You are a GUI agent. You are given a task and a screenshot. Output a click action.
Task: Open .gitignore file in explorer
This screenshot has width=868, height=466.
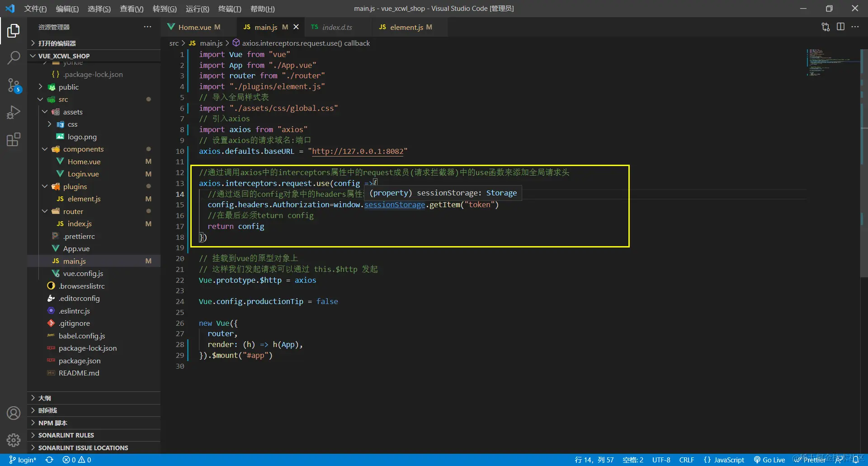tap(74, 323)
